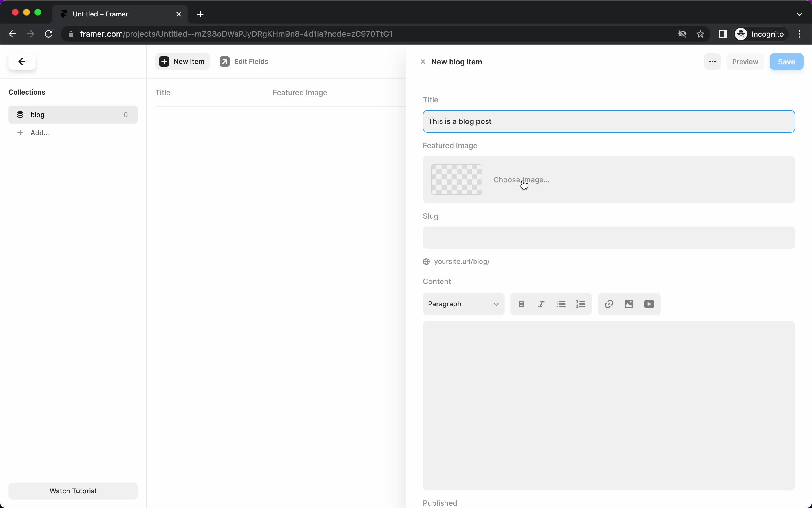Insert a video into Content

[x=648, y=304]
